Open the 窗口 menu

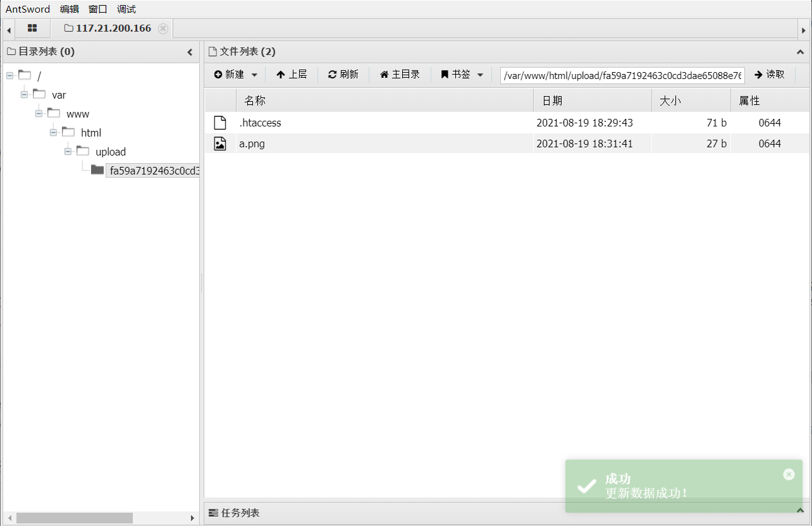(98, 9)
